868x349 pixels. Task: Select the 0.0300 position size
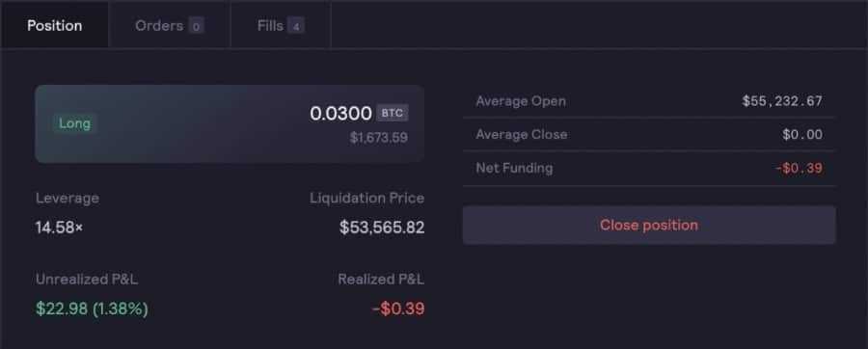(341, 114)
